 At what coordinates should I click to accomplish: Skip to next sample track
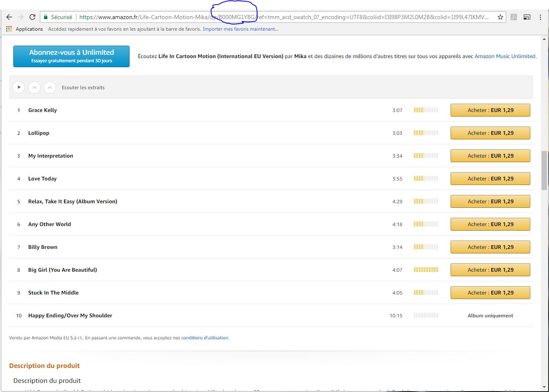(50, 87)
